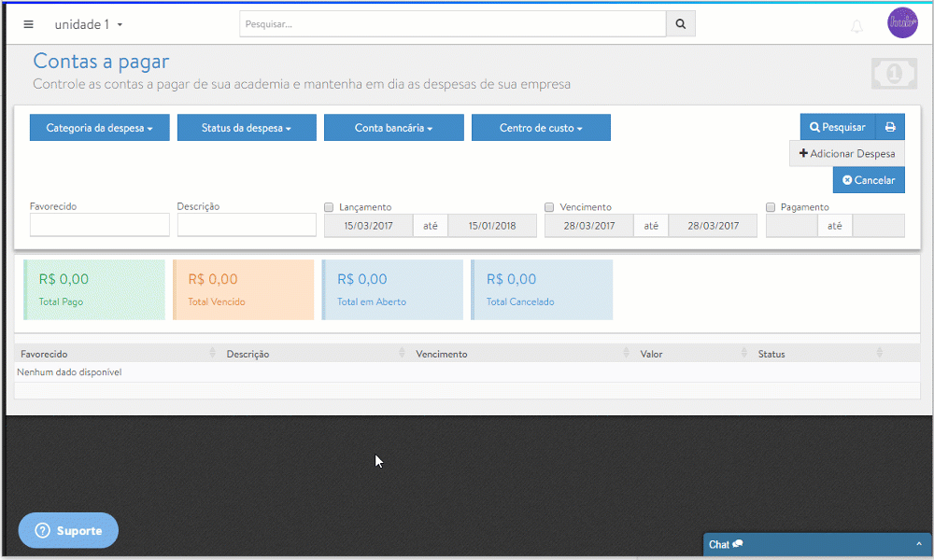The height and width of the screenshot is (560, 934).
Task: Open the notifications bell
Action: pyautogui.click(x=856, y=26)
